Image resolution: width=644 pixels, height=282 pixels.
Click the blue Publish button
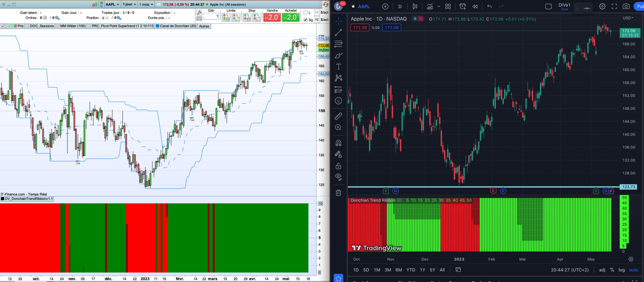(639, 6)
